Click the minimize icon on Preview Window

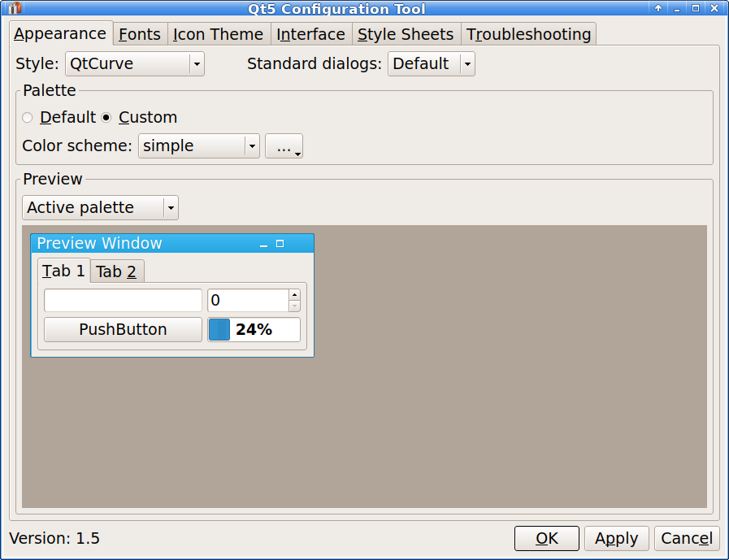(263, 245)
